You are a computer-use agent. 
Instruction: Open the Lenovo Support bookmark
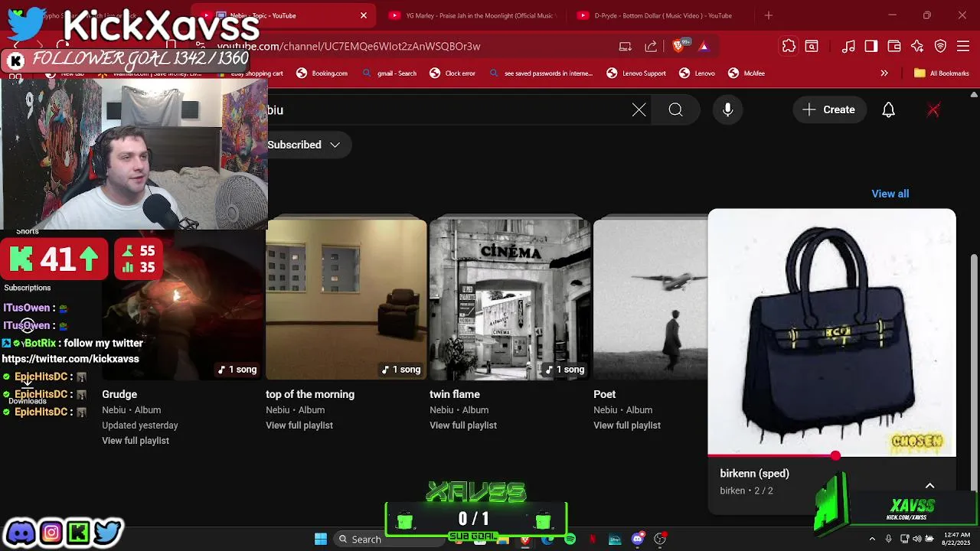[x=636, y=73]
